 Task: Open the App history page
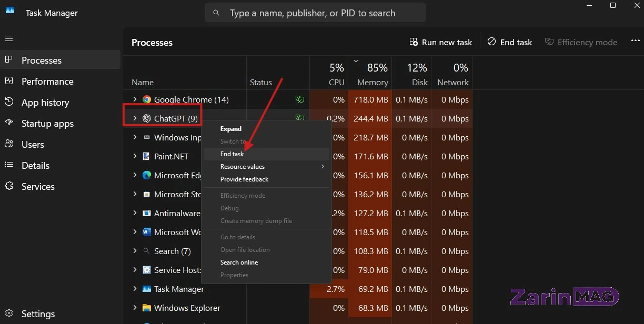(x=61, y=103)
